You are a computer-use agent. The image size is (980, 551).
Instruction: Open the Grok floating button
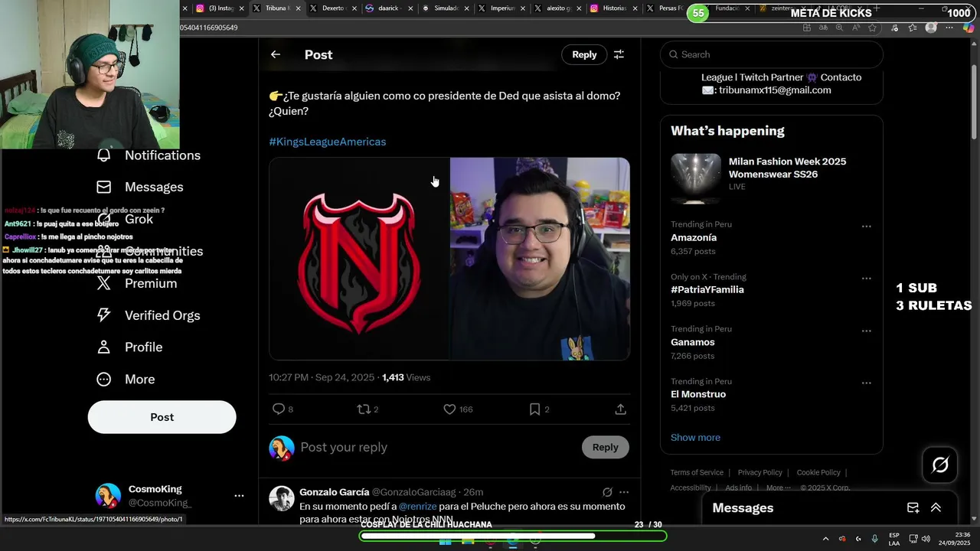(940, 465)
